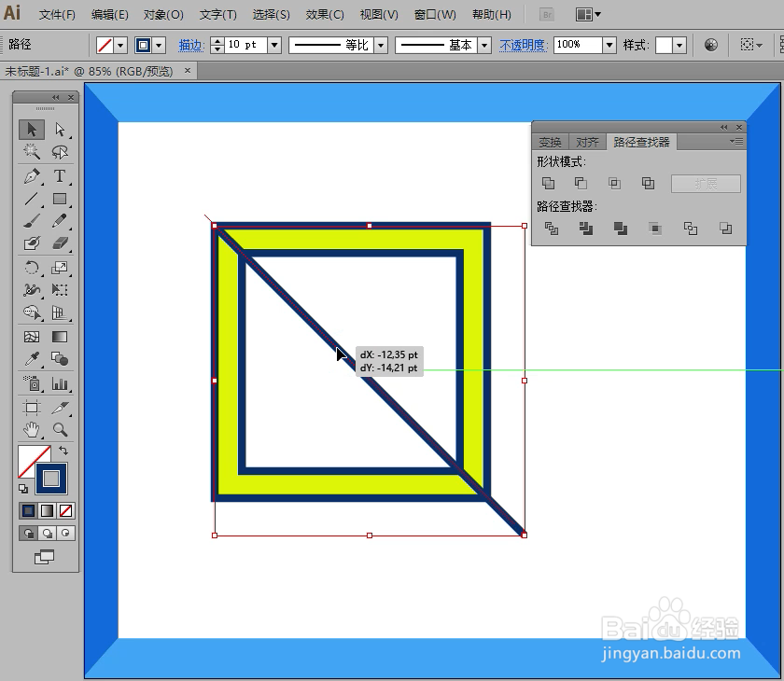Enable Draw Inside mode
The image size is (784, 681).
65,533
